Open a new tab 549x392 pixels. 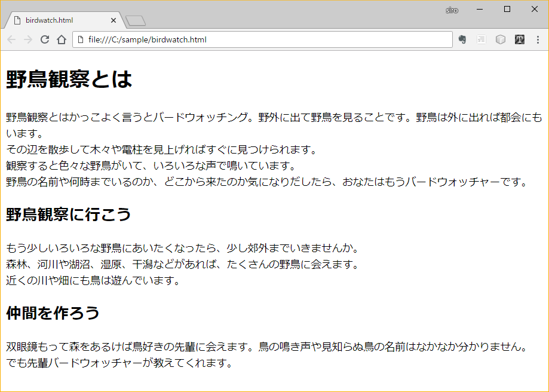(x=136, y=21)
